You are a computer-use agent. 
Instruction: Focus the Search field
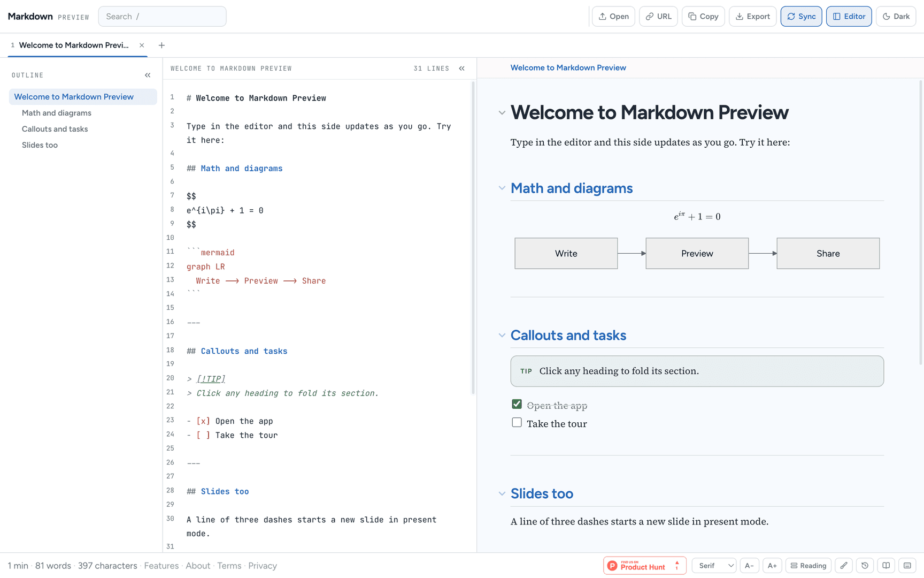(x=162, y=17)
